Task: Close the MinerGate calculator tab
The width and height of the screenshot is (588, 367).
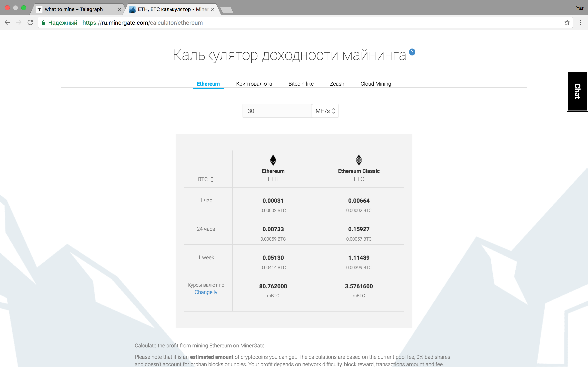Action: (213, 9)
